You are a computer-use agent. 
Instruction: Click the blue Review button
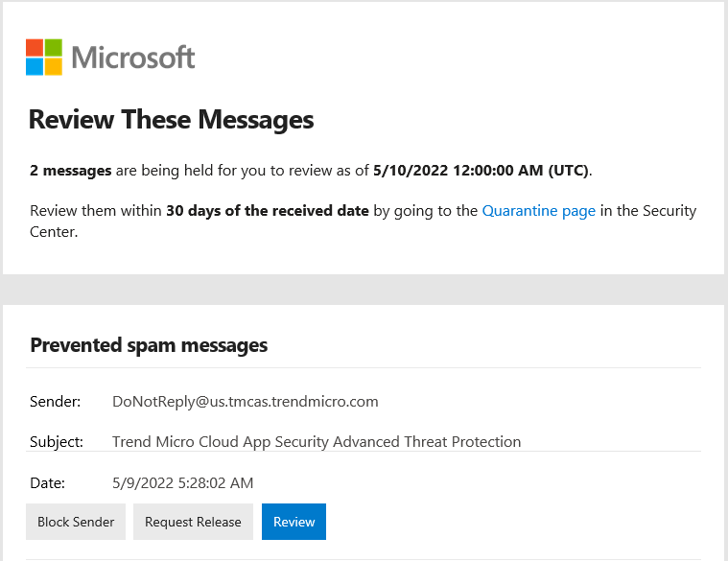[294, 522]
